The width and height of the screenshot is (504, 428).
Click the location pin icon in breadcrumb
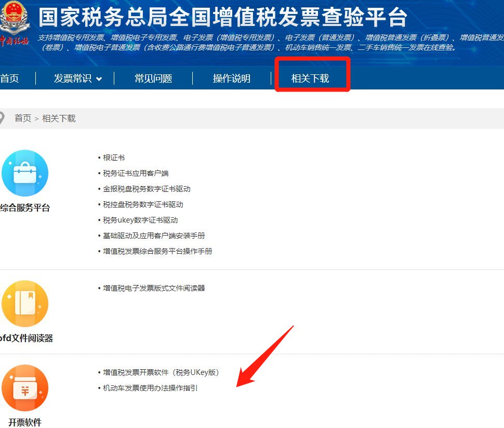click(2, 118)
